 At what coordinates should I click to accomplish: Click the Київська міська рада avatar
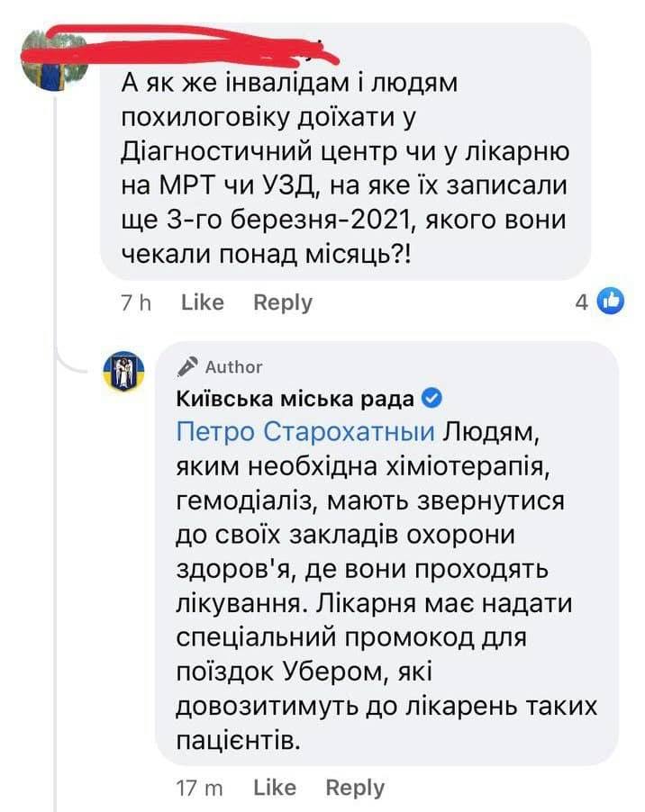pyautogui.click(x=123, y=371)
